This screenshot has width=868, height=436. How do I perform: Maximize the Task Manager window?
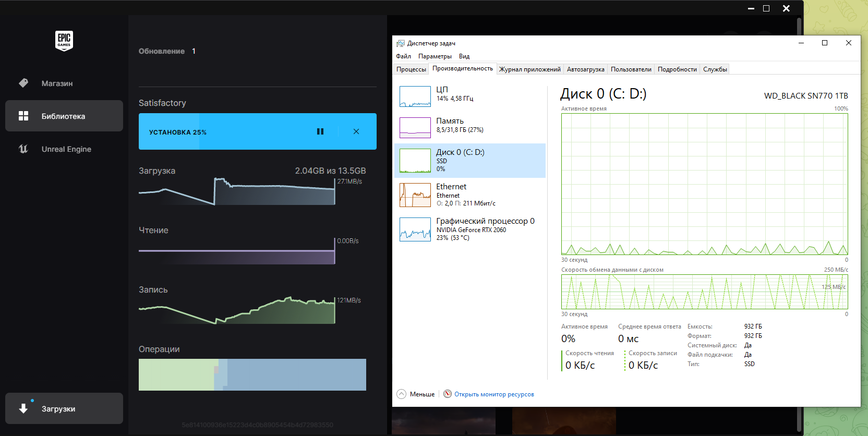825,43
